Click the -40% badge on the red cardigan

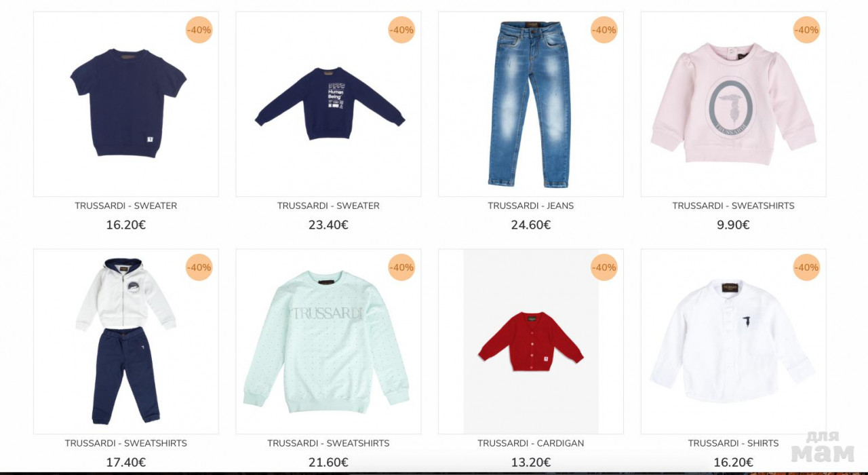604,267
